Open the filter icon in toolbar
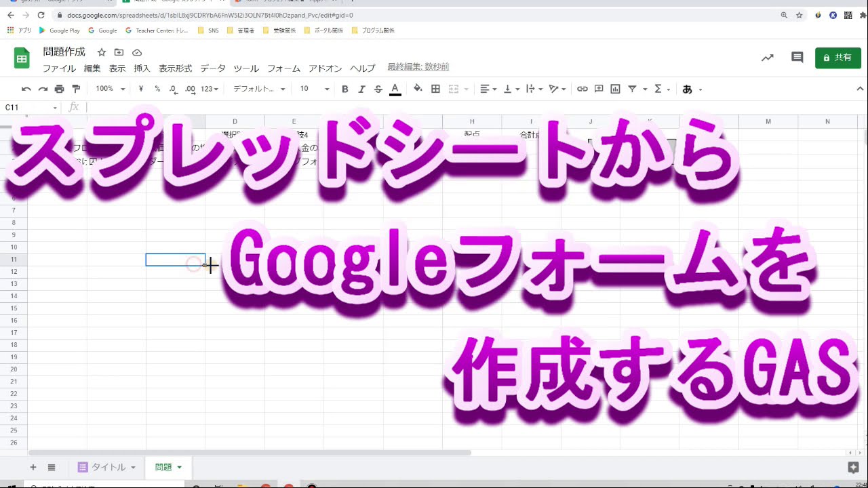The width and height of the screenshot is (868, 488). pos(633,89)
